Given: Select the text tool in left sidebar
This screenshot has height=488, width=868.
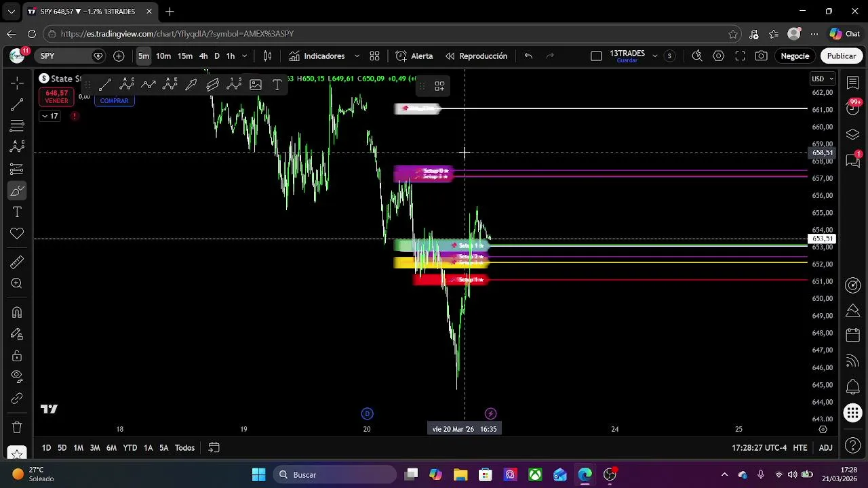Looking at the screenshot, I should coord(17,212).
